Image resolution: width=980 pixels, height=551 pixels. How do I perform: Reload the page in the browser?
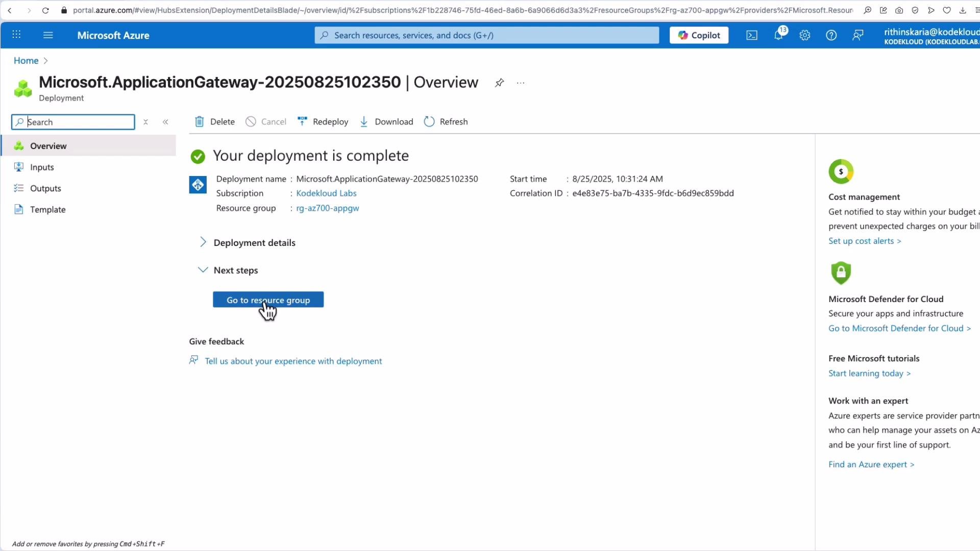pyautogui.click(x=45, y=10)
